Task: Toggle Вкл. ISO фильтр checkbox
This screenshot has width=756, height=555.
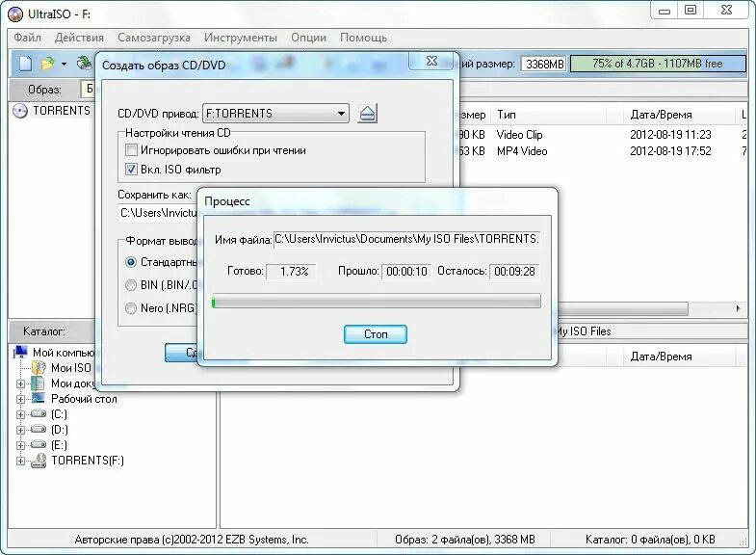Action: (x=131, y=170)
